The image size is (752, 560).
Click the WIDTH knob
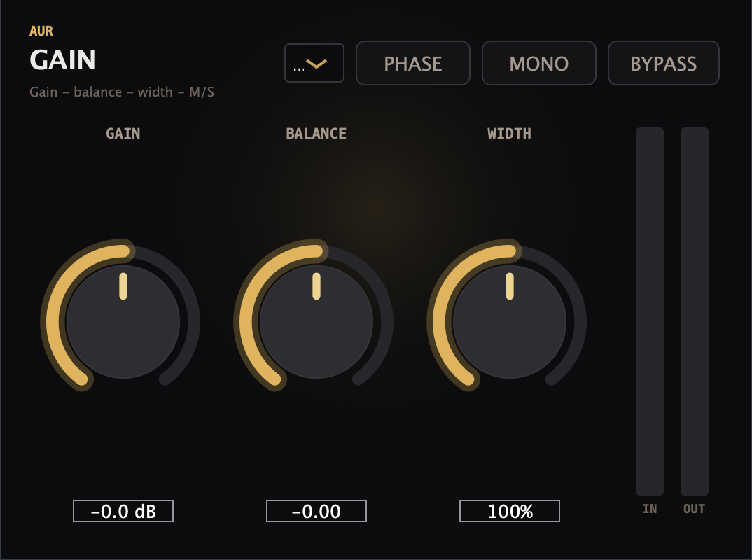coord(509,322)
